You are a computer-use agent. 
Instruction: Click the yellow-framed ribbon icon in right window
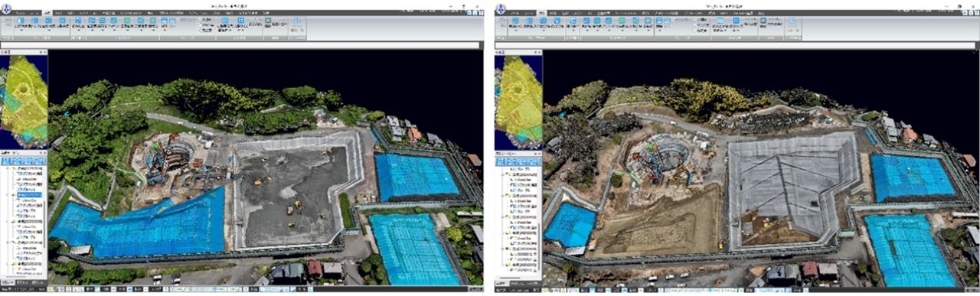(763, 21)
